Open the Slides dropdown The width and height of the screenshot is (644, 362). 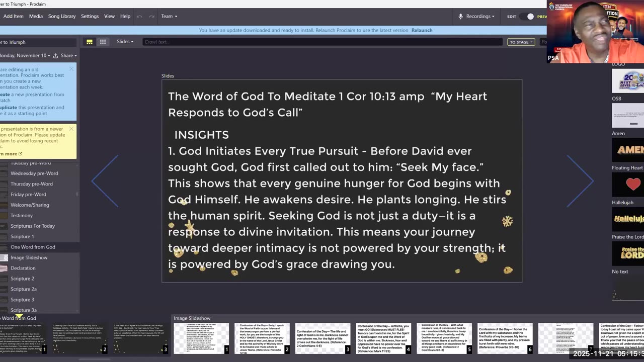pos(125,42)
